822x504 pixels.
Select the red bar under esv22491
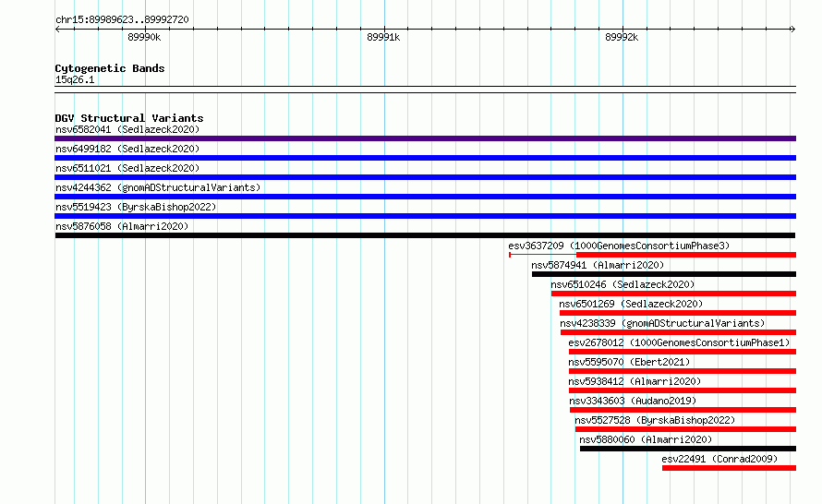coord(730,468)
